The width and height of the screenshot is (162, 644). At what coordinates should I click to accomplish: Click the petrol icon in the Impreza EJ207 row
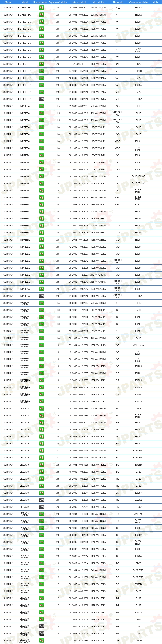point(42,239)
